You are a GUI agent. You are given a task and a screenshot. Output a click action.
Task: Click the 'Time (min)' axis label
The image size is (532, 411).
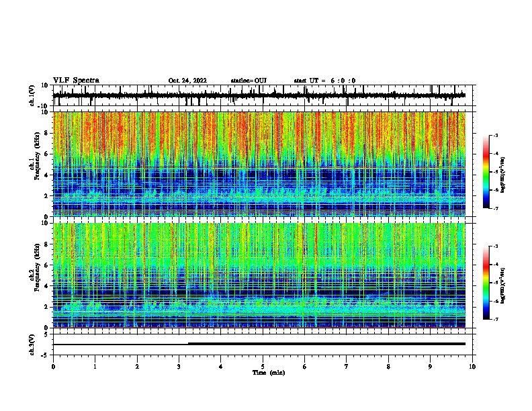pos(269,373)
